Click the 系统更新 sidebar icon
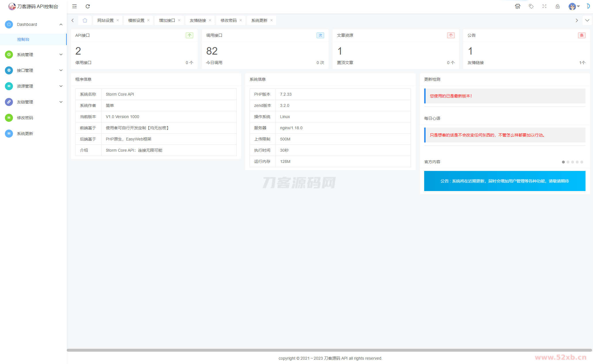The height and width of the screenshot is (364, 593). (x=9, y=134)
